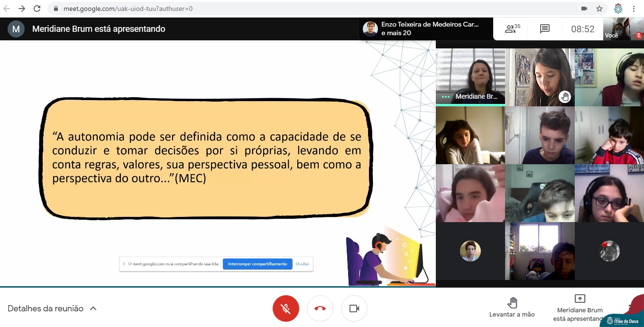
Task: Click the red hang up call icon
Action: pyautogui.click(x=320, y=308)
